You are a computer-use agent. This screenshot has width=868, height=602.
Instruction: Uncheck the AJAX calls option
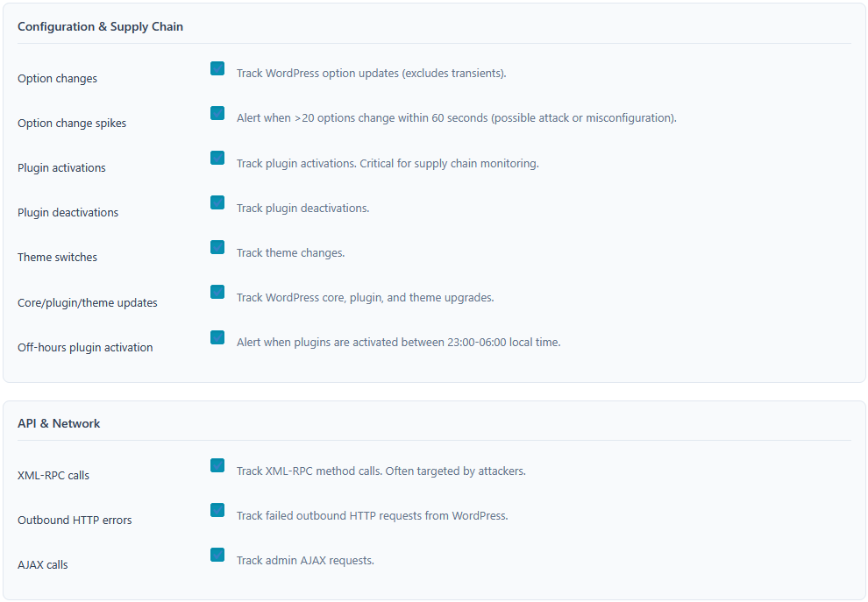[x=217, y=554]
